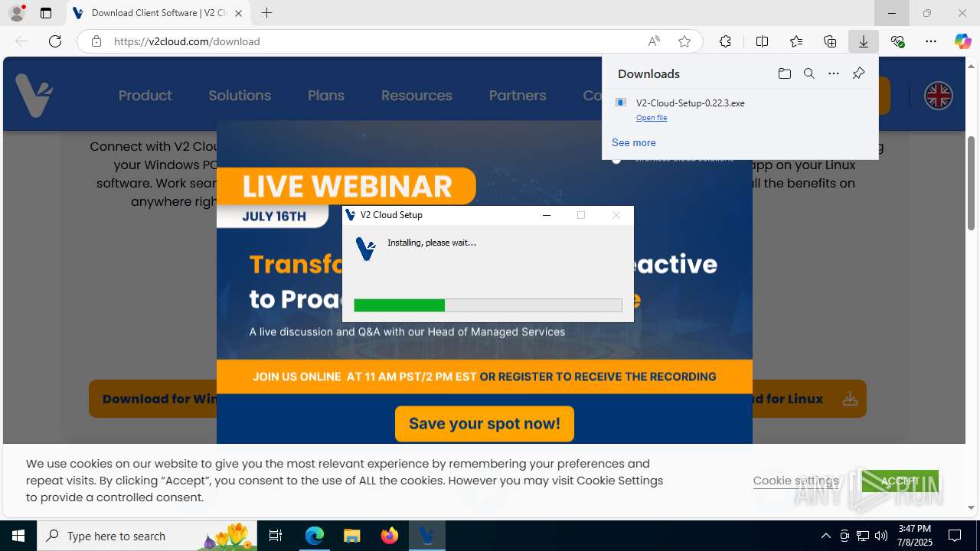Click Save your spot now button
This screenshot has width=980, height=551.
pos(485,423)
